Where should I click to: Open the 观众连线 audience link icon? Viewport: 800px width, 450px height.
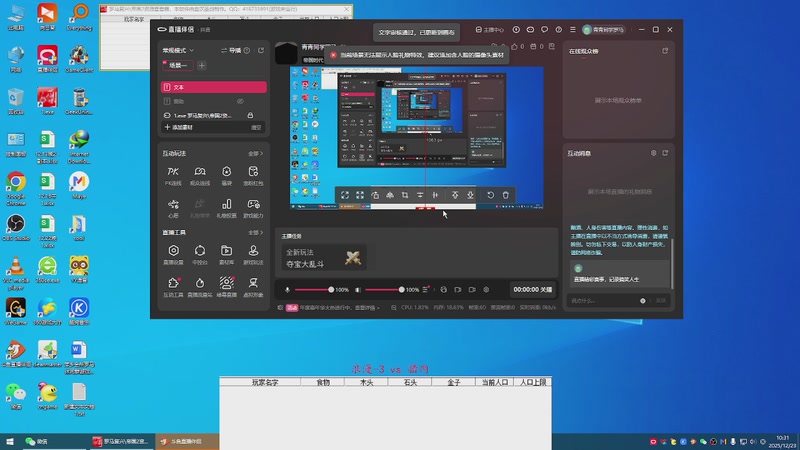(x=199, y=176)
